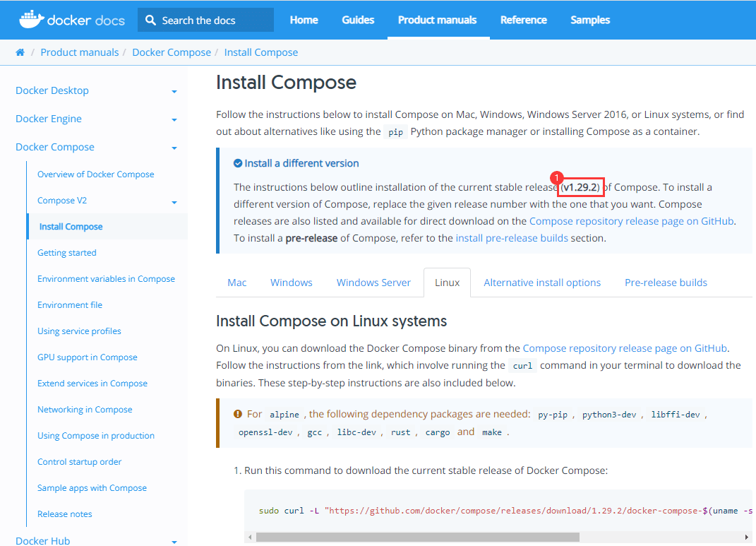Open Docker Compose sidebar section
756x546 pixels.
55,147
